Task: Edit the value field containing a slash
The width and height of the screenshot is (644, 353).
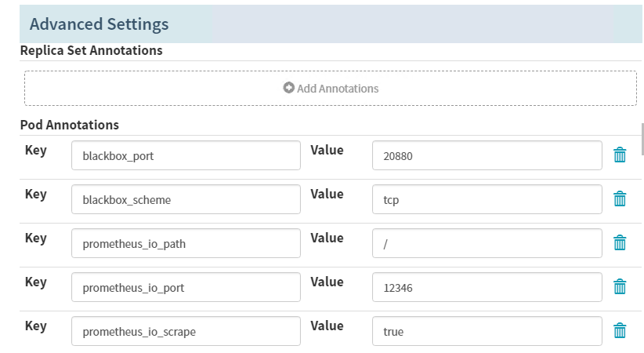Action: coord(487,243)
